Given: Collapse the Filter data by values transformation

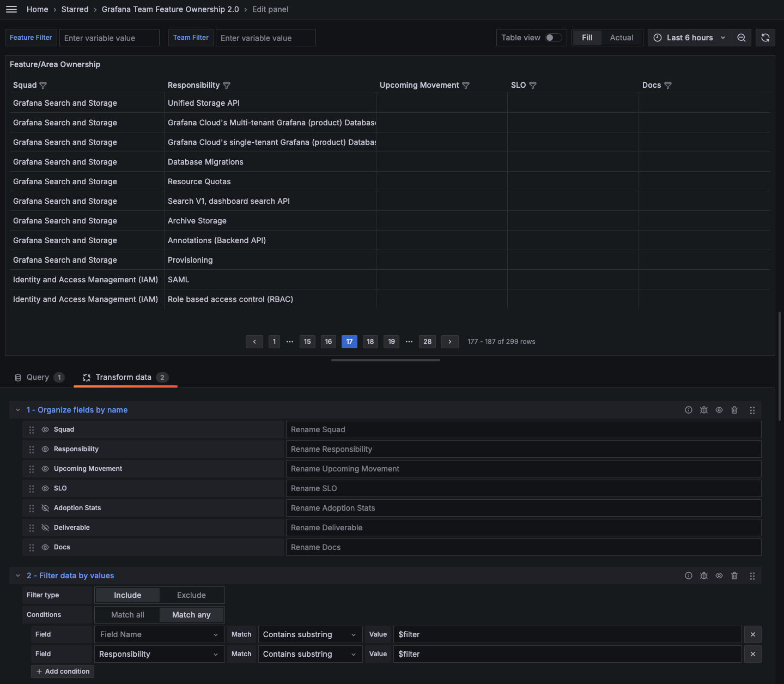Looking at the screenshot, I should pos(17,576).
